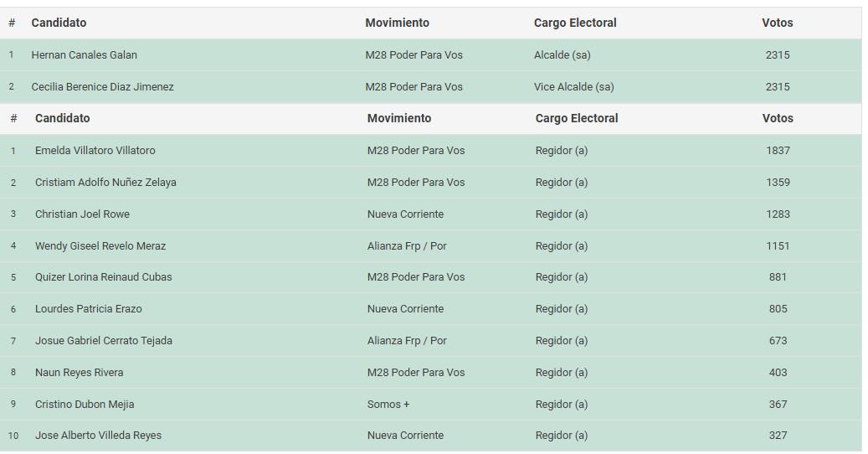Select Jose Alberto Villeda Reyes name

tap(98, 436)
